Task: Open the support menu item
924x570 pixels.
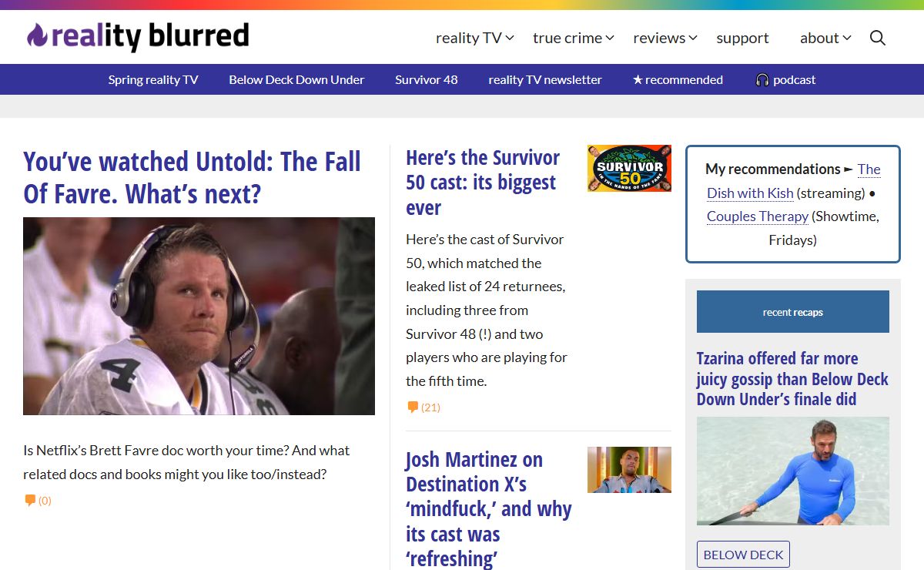Action: (x=742, y=38)
